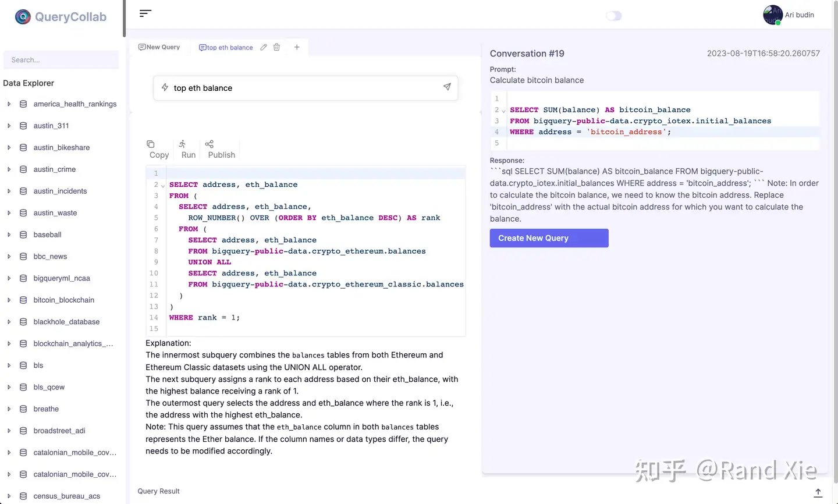Click the WHERE rank = 1 code line

coord(204,318)
